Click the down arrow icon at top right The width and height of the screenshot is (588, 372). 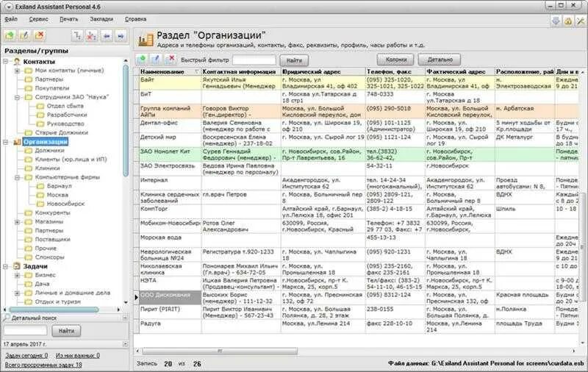pos(556,21)
